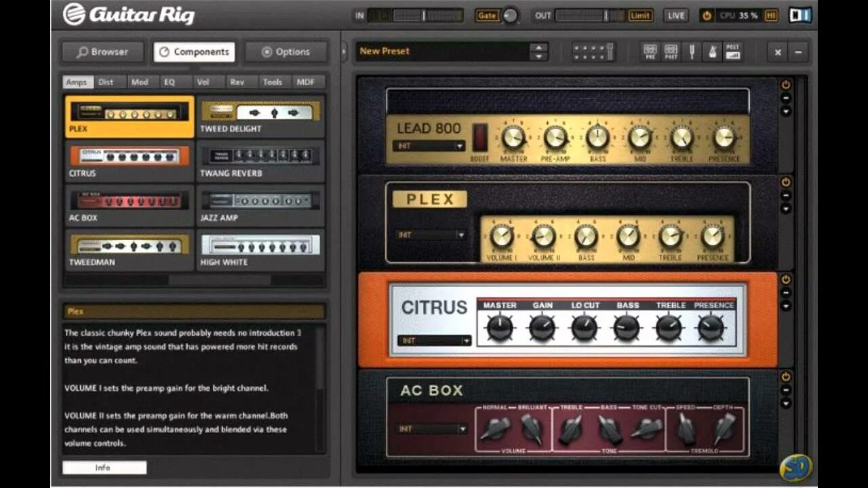Step to the previous preset with the up arrow

[539, 47]
